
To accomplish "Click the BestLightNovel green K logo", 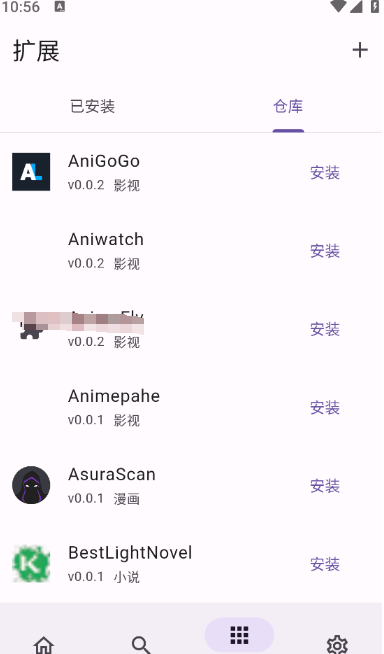I will point(31,563).
